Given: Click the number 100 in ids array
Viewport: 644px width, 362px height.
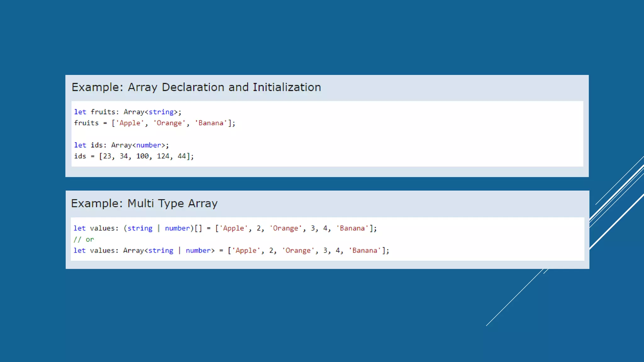Looking at the screenshot, I should (x=142, y=156).
